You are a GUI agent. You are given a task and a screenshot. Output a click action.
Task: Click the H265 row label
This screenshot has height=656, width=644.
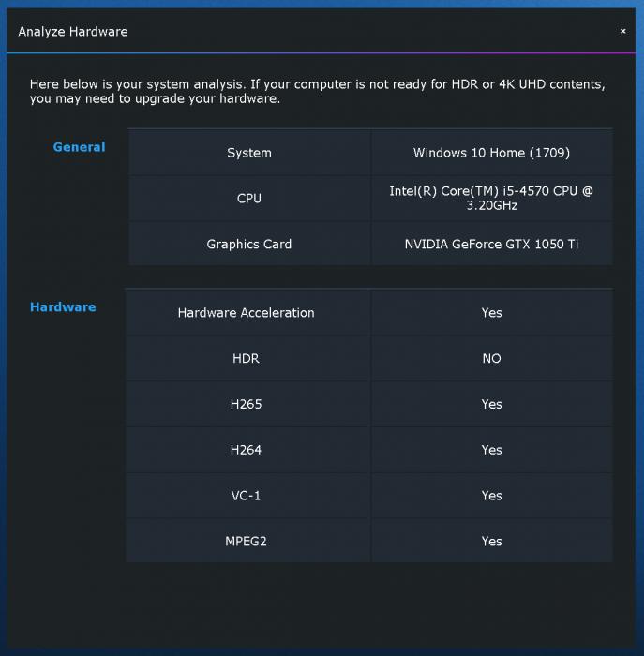pos(246,405)
